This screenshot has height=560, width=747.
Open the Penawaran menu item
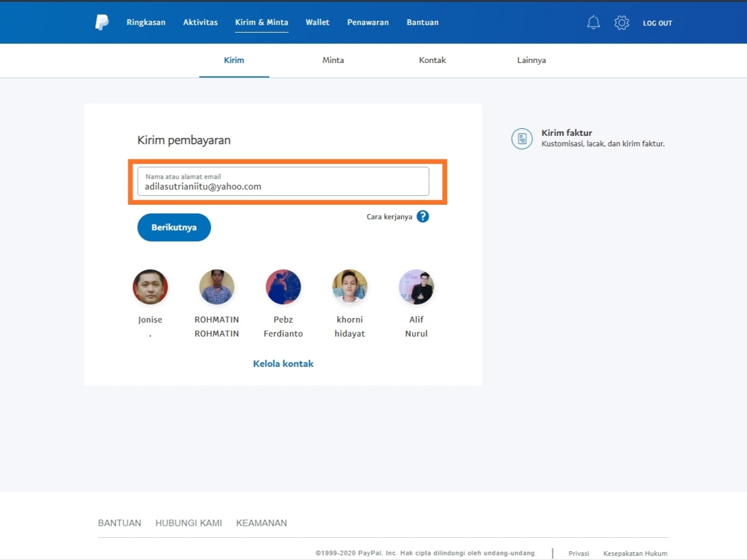[x=368, y=22]
